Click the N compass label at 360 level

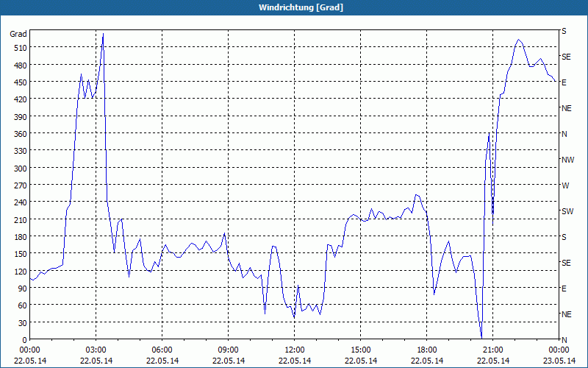[x=564, y=134]
